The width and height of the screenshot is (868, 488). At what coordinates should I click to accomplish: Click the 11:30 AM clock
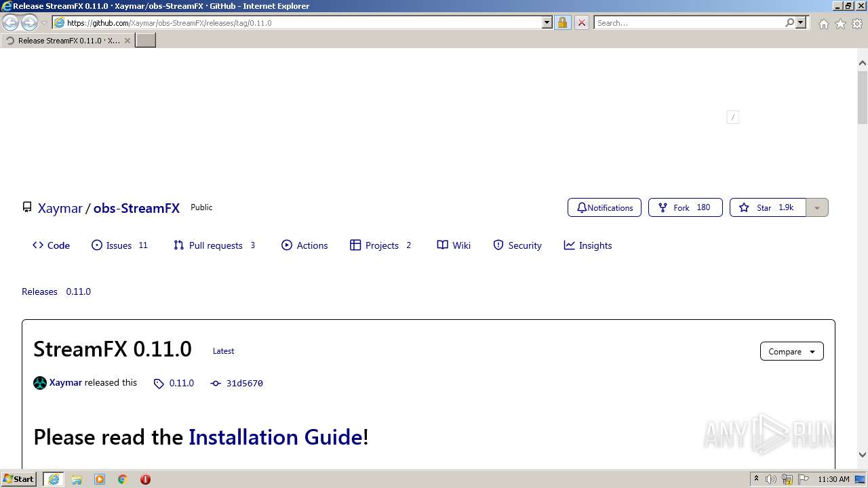pos(833,479)
